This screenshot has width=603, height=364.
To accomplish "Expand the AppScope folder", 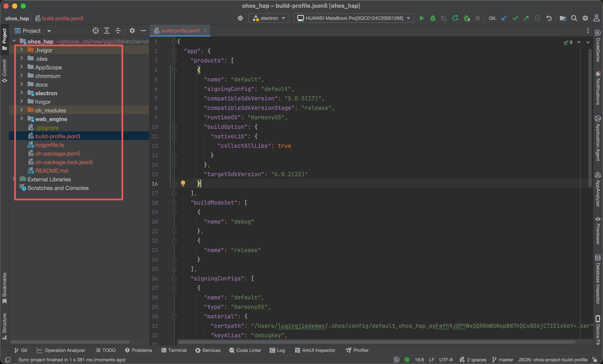I will [x=22, y=67].
